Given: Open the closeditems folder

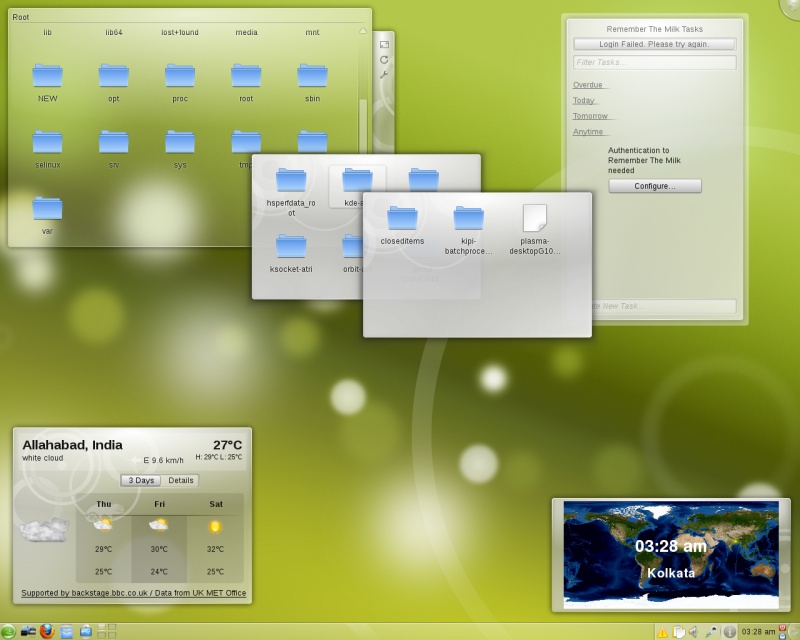Looking at the screenshot, I should (x=403, y=218).
